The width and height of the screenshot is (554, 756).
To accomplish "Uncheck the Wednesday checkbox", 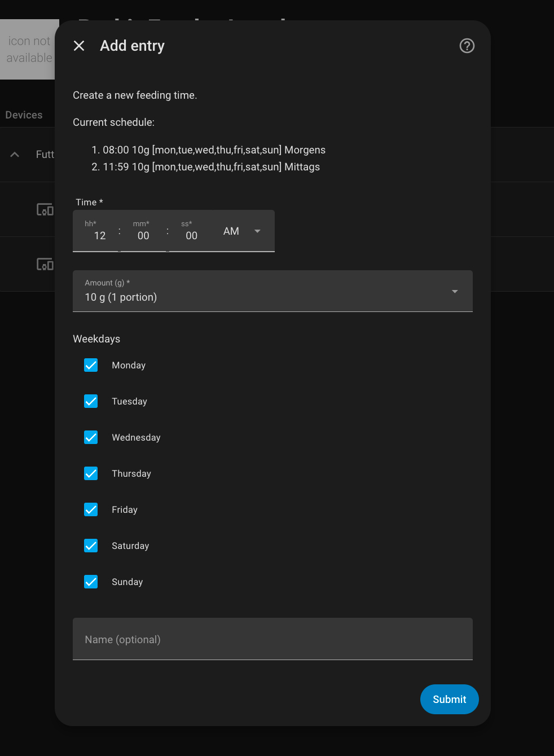I will click(91, 437).
